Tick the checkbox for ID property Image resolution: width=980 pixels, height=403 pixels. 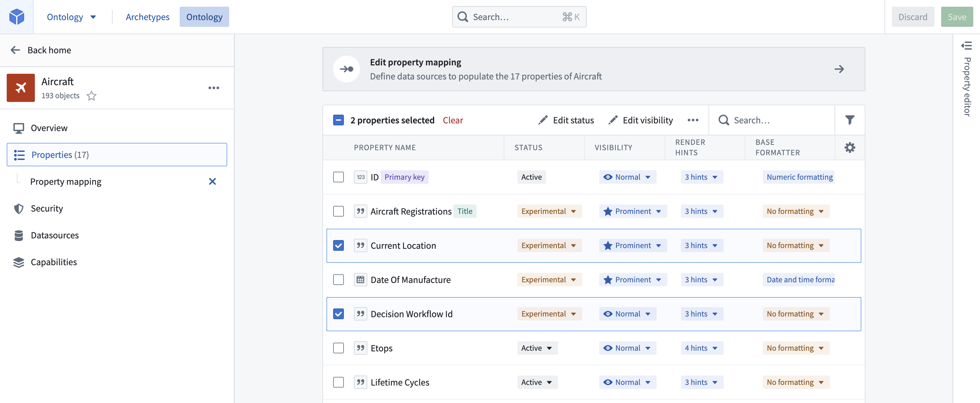338,177
